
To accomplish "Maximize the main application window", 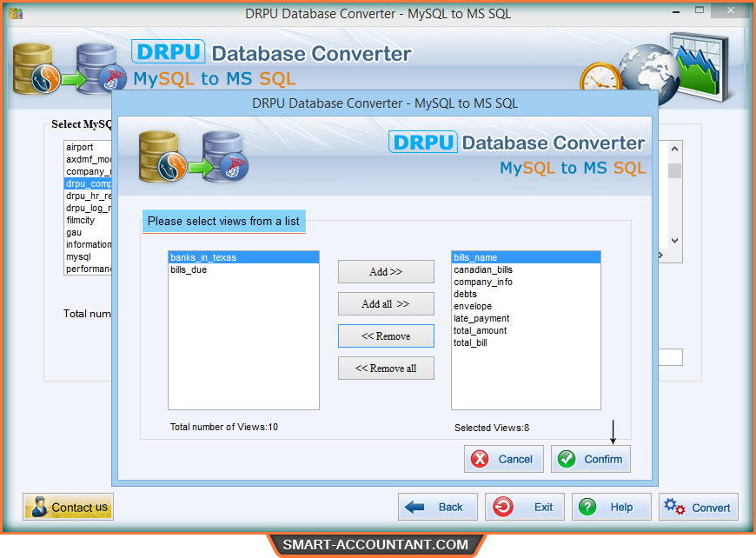I will point(700,10).
